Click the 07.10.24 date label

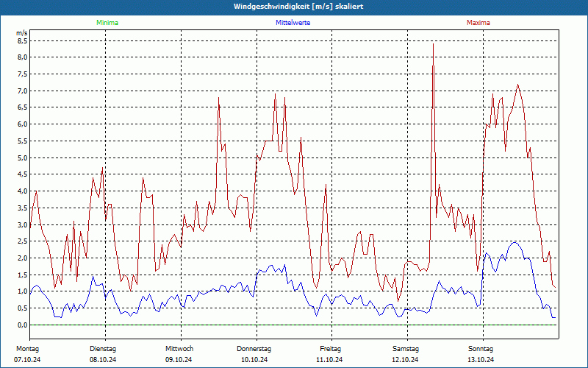(27, 360)
